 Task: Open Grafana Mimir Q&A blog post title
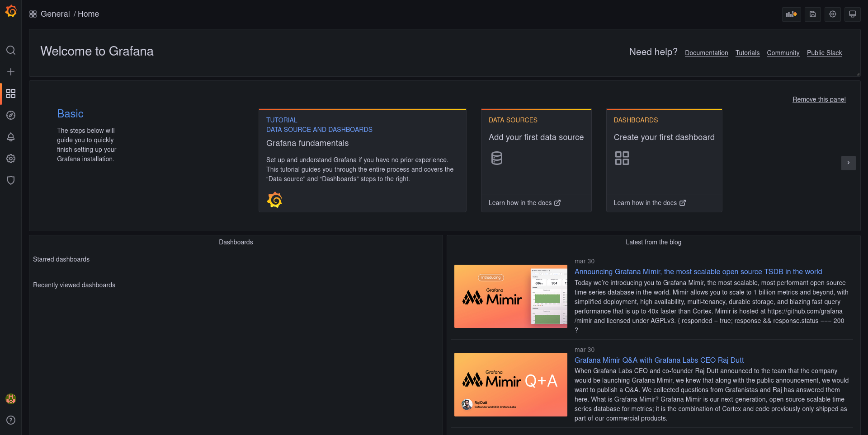coord(659,360)
